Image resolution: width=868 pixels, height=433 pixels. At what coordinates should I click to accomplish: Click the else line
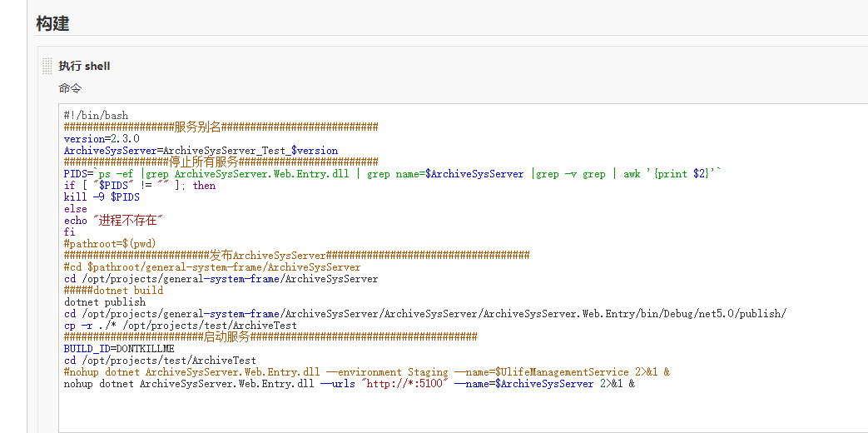75,209
